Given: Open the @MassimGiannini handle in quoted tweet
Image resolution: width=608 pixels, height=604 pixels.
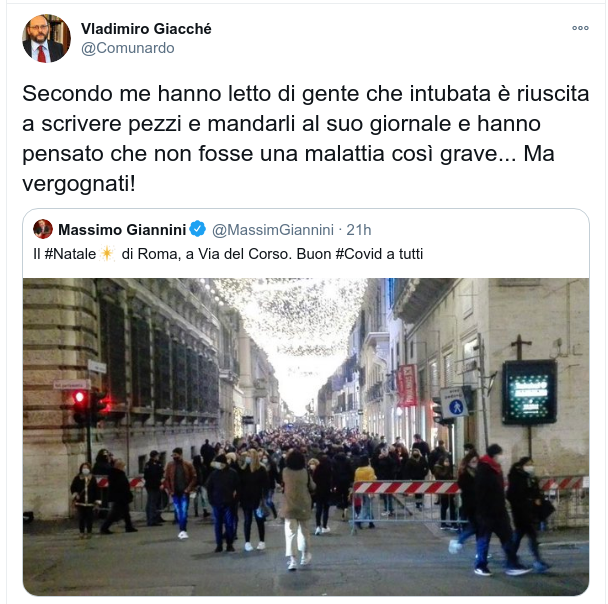Looking at the screenshot, I should pos(273,230).
